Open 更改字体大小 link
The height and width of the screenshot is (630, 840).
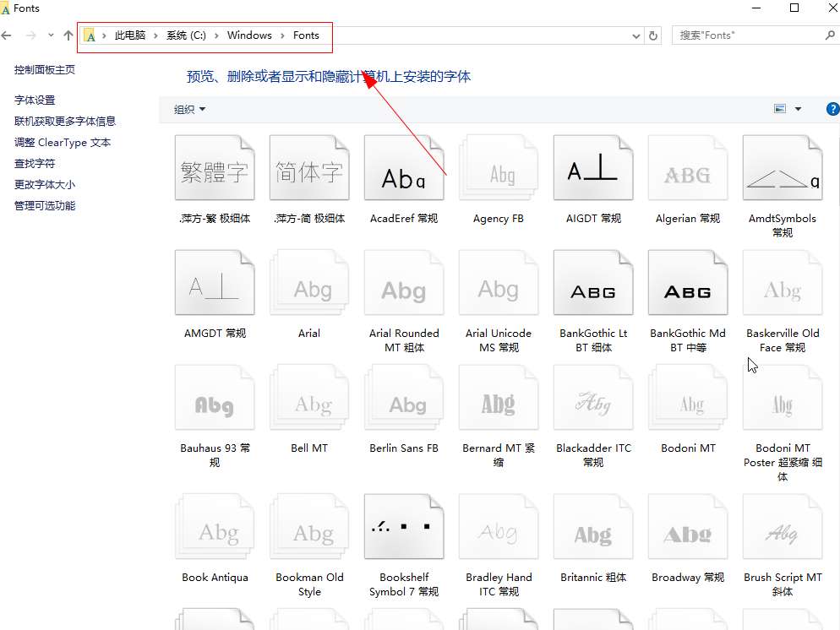[x=45, y=185]
